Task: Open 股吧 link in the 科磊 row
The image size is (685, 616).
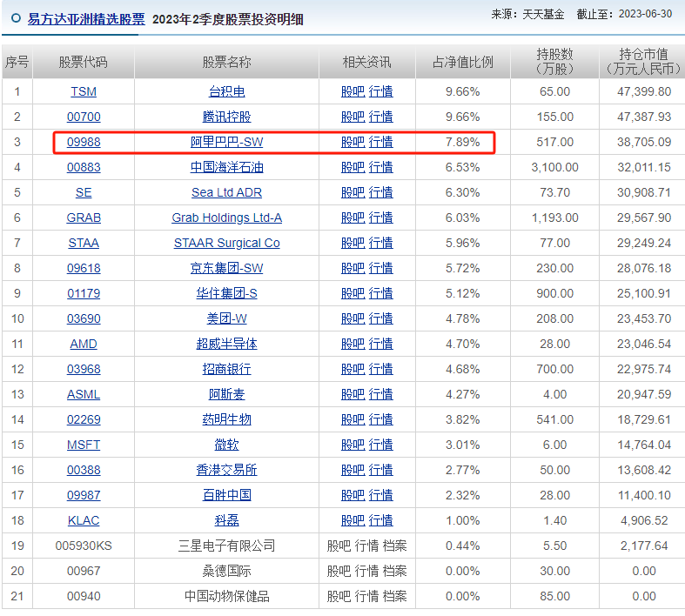Action: point(353,521)
